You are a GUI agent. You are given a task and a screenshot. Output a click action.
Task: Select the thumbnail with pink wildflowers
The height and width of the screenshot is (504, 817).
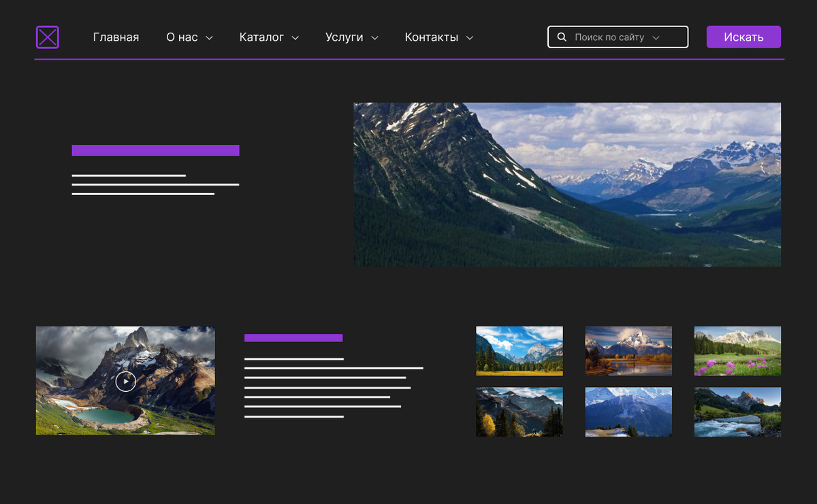(x=737, y=351)
